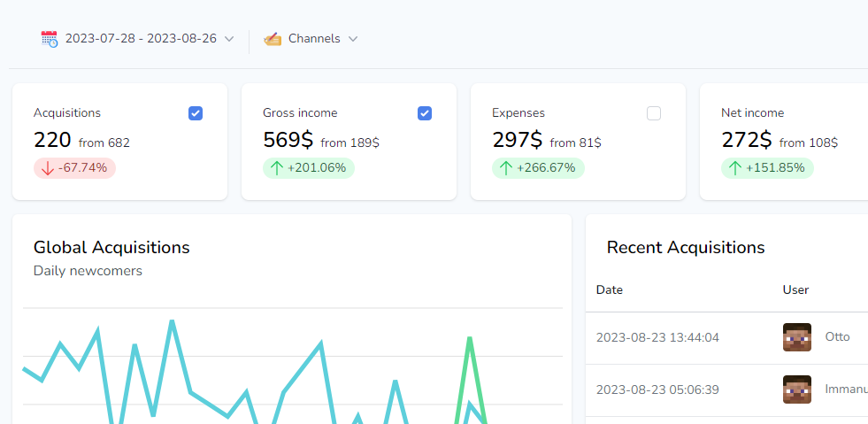868x424 pixels.
Task: Click the 'from 682' comparison text
Action: 104,143
